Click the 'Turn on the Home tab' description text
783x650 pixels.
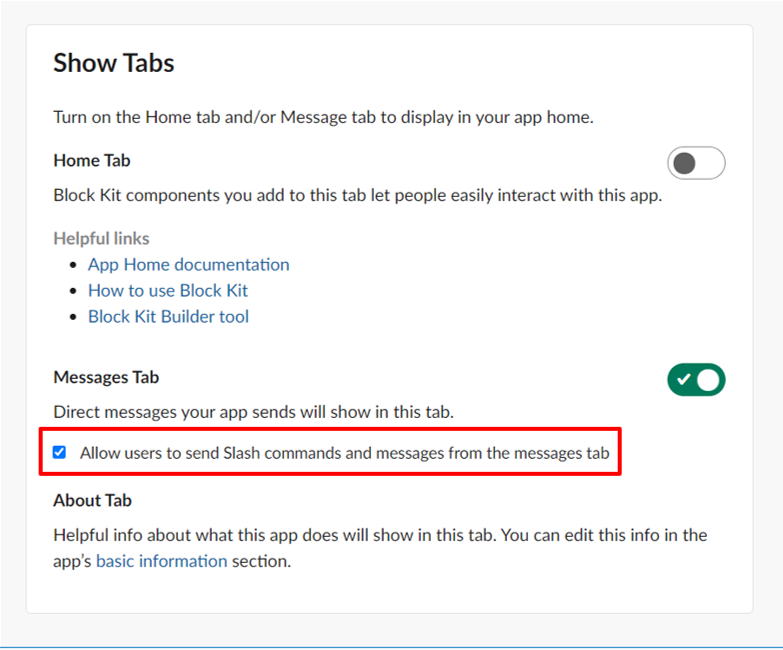323,117
